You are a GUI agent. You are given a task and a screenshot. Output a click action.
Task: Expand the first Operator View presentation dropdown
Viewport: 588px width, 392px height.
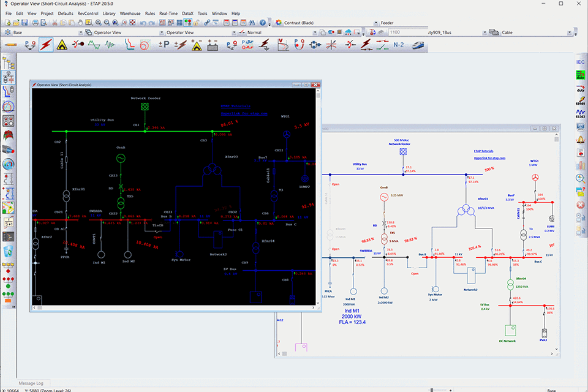(x=162, y=32)
